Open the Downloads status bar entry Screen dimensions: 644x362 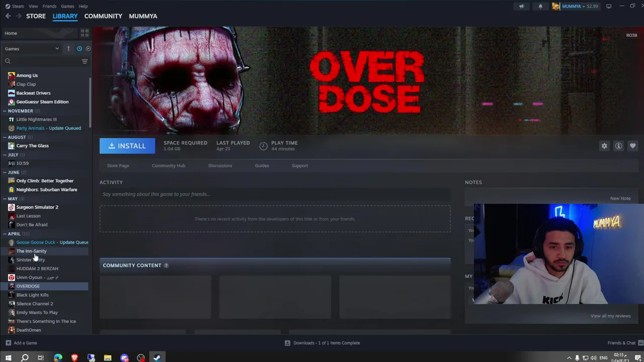click(322, 343)
